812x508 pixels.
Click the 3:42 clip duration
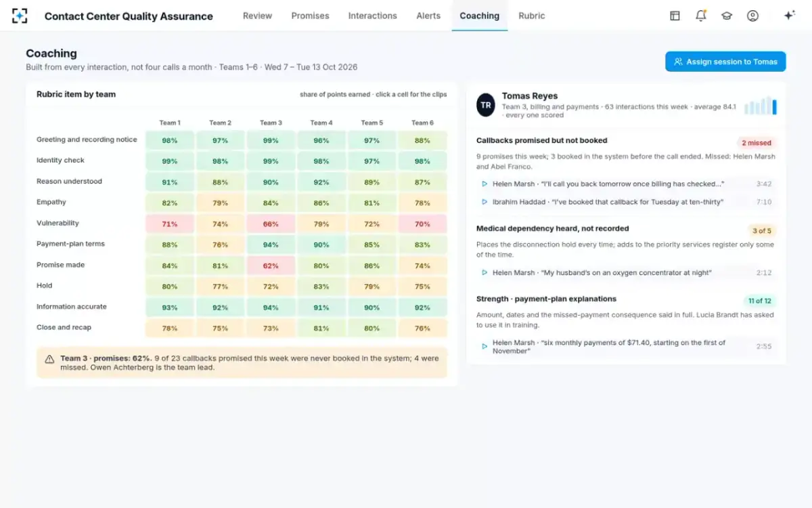point(764,184)
